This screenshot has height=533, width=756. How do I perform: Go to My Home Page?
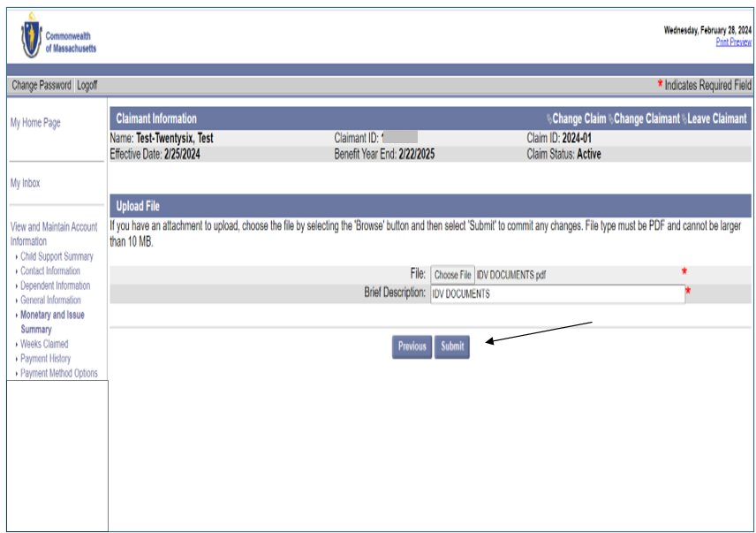tap(36, 122)
